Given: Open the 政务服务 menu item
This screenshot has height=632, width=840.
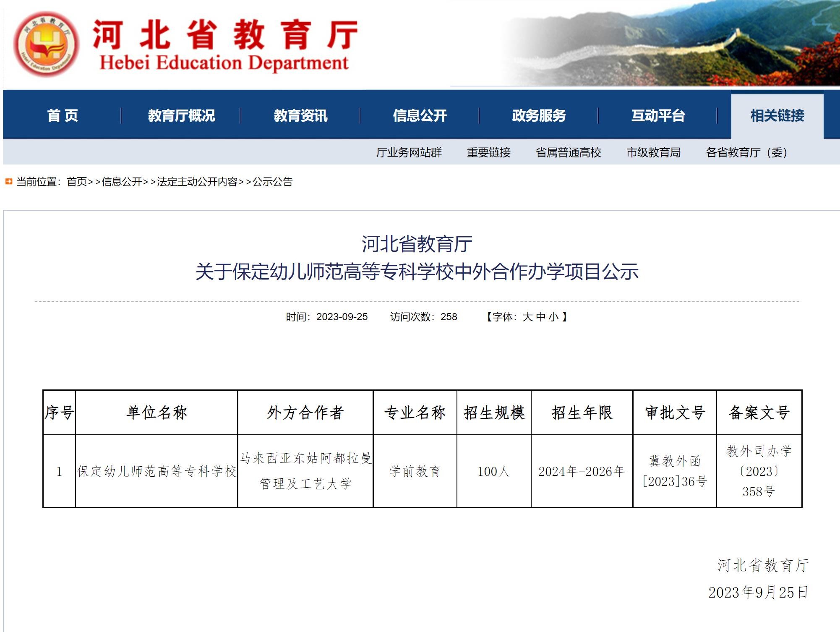Looking at the screenshot, I should (539, 115).
